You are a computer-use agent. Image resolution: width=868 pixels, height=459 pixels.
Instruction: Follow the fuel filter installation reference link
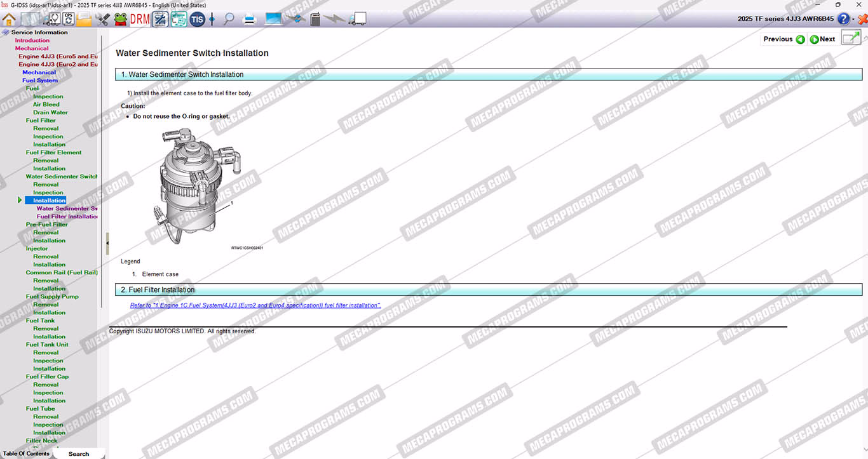(255, 305)
